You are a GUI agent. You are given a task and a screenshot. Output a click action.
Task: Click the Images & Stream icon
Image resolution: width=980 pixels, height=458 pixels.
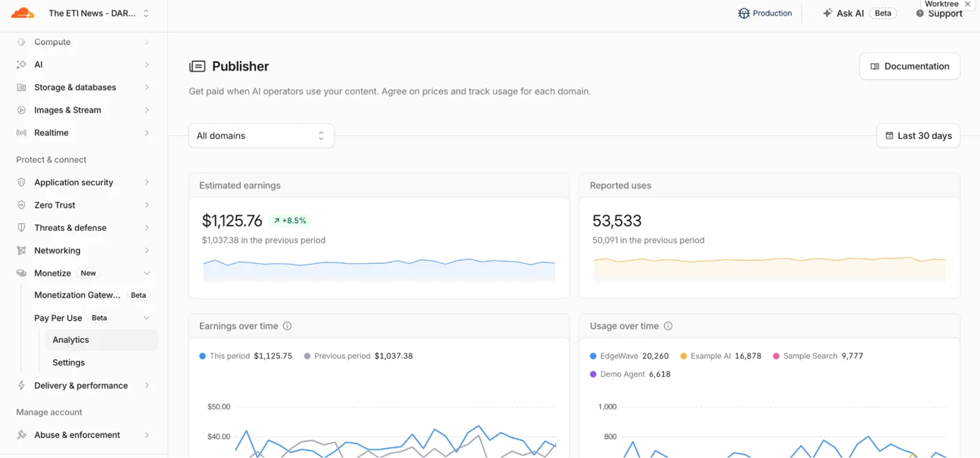coord(21,110)
